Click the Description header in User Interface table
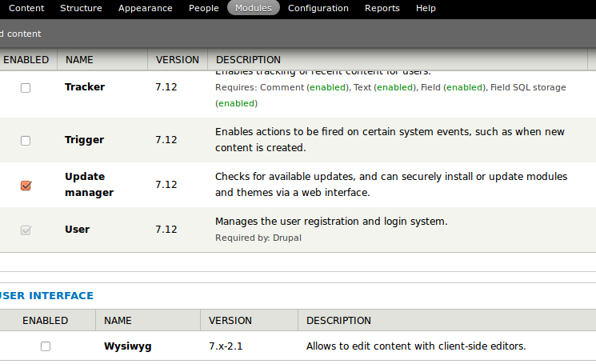This screenshot has width=596, height=364. tap(338, 321)
